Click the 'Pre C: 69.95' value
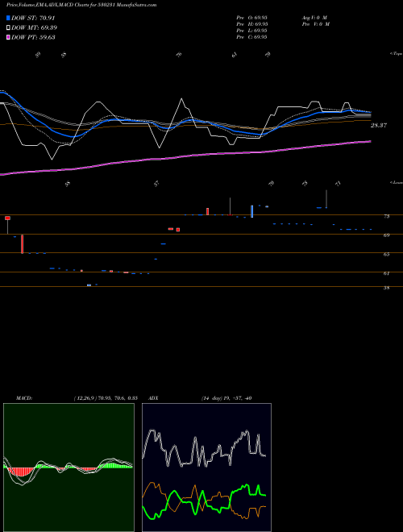The image size is (403, 532). tap(252, 37)
